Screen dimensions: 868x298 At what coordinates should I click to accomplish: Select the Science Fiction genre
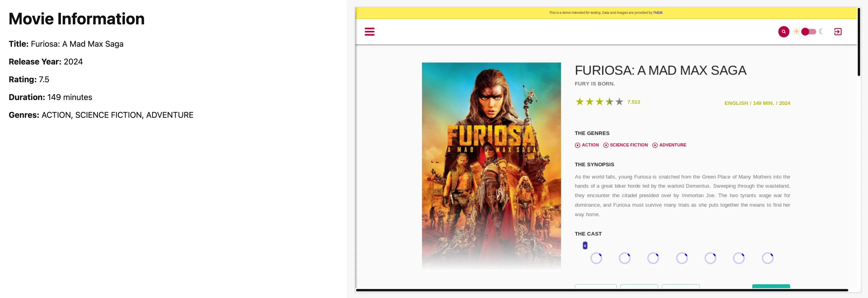point(626,145)
